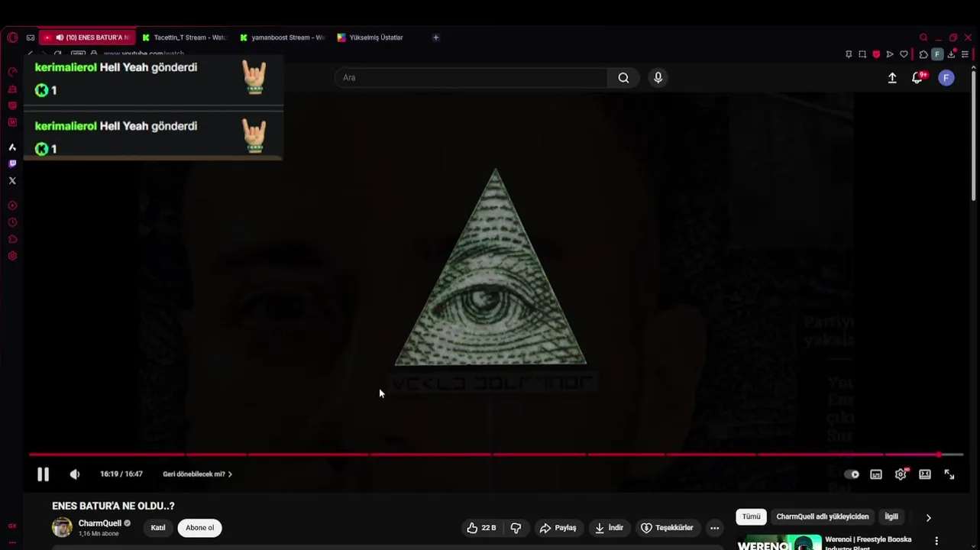980x550 pixels.
Task: Open YouTube notifications bell
Action: click(917, 78)
